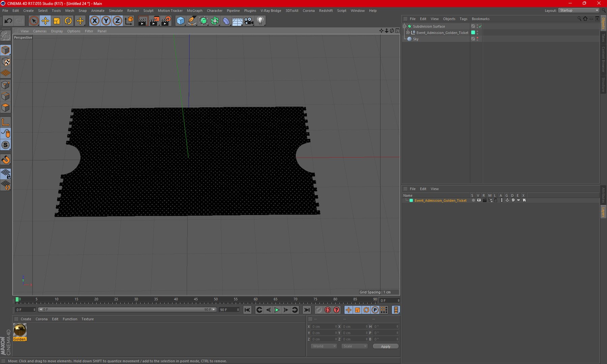Open the World coordinate system dropdown
Image resolution: width=607 pixels, height=364 pixels.
pyautogui.click(x=324, y=346)
